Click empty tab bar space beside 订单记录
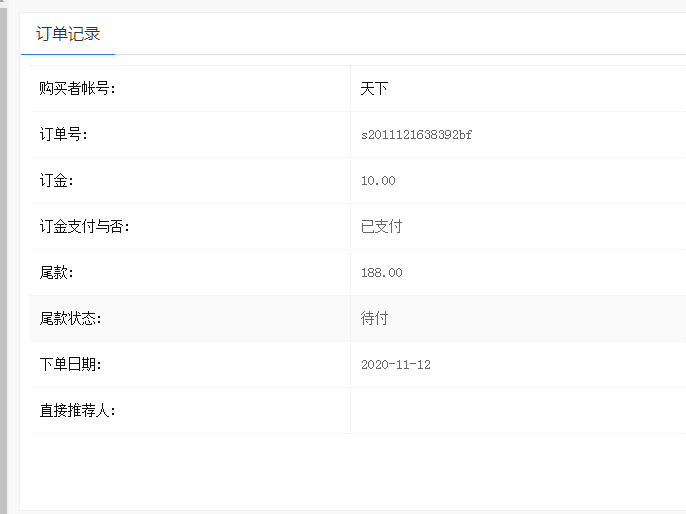This screenshot has height=514, width=686. [x=400, y=34]
